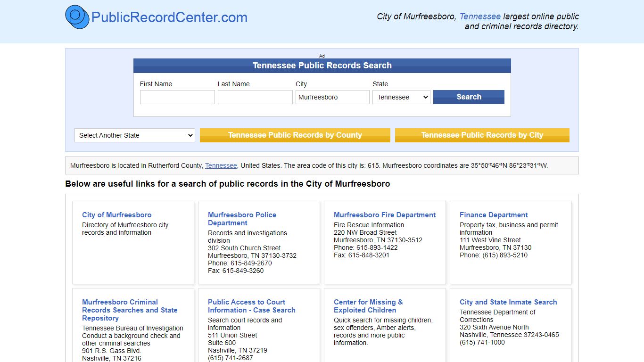Click the Below are useful links heading
The image size is (644, 362).
[228, 184]
